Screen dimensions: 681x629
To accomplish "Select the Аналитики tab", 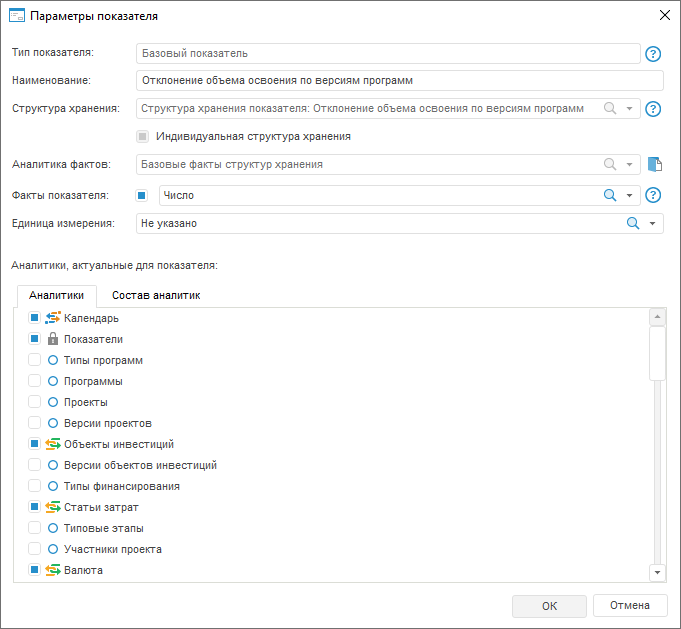I will pyautogui.click(x=56, y=296).
